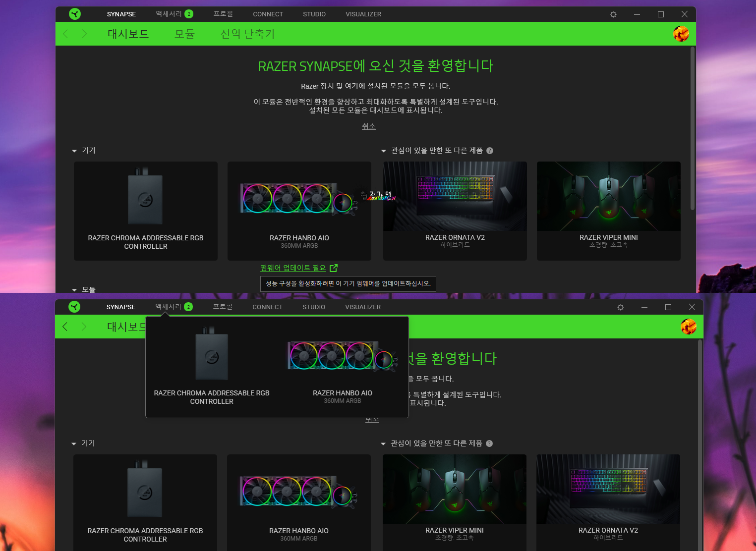Click forward arrow in top window
This screenshot has width=756, height=551.
(84, 34)
